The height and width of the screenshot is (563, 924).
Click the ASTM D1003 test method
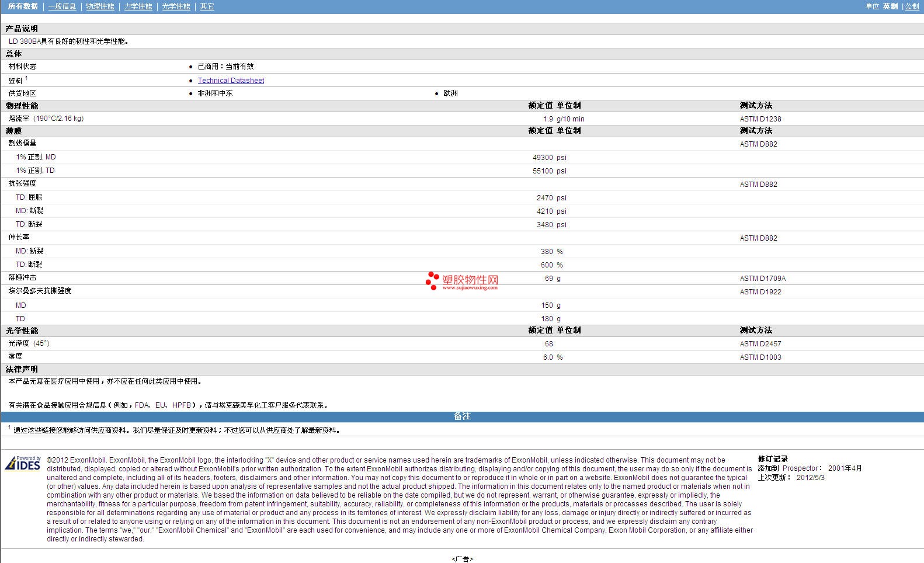[x=760, y=357]
